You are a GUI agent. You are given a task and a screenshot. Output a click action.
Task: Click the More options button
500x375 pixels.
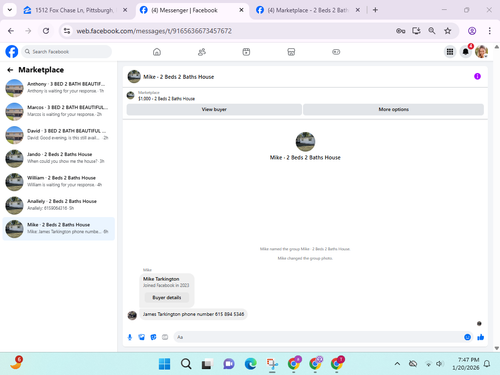point(393,109)
